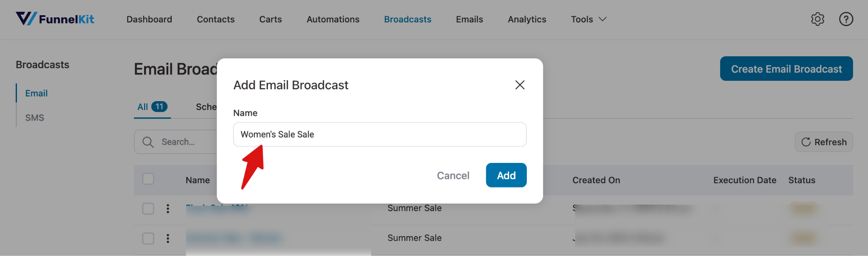Image resolution: width=868 pixels, height=256 pixels.
Task: Check the first Summer Sale row checkbox
Action: (x=148, y=209)
